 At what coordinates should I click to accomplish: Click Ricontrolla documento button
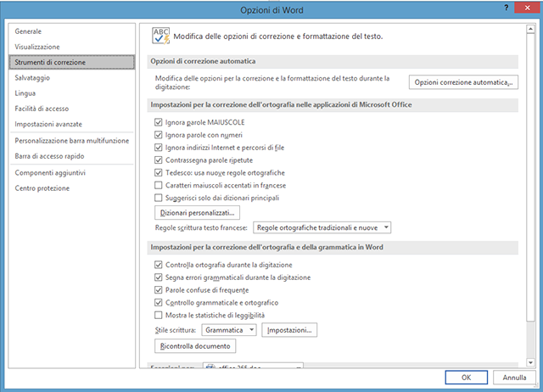point(195,346)
